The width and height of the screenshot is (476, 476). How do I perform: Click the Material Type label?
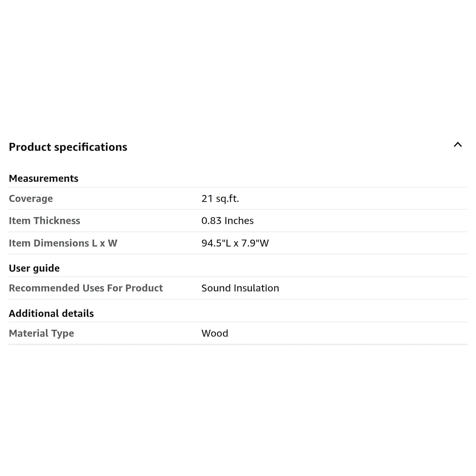click(41, 333)
